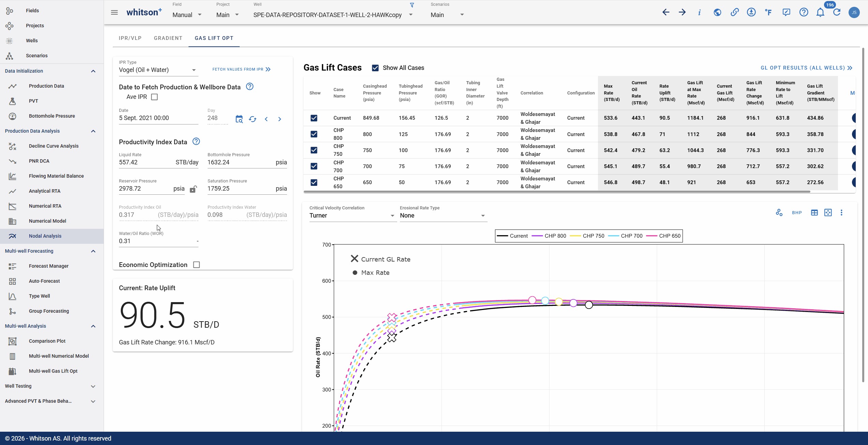The image size is (868, 445).
Task: Enable the Economic Optimization checkbox
Action: [x=196, y=265]
